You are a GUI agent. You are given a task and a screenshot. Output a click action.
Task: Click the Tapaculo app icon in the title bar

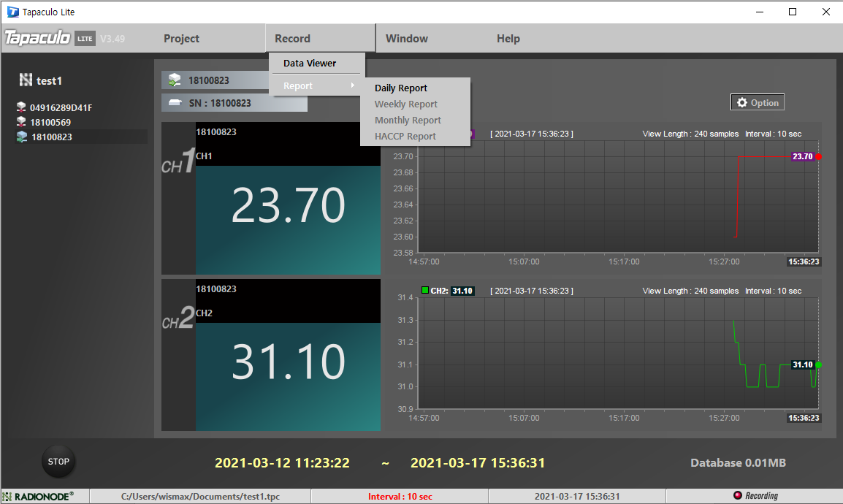(12, 12)
